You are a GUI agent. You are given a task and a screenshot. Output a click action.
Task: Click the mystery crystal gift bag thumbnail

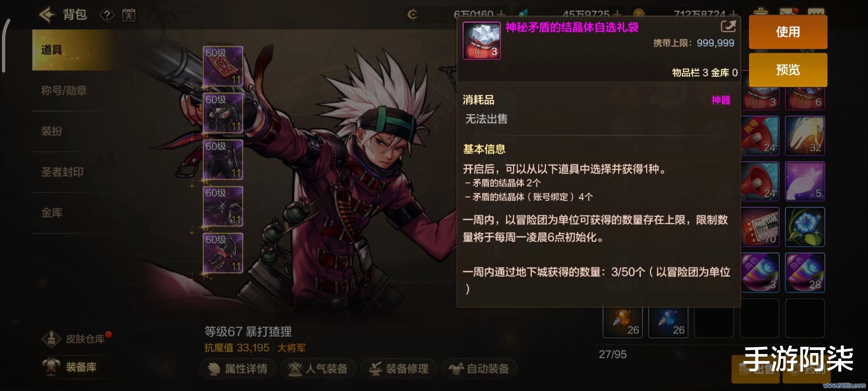(x=482, y=41)
